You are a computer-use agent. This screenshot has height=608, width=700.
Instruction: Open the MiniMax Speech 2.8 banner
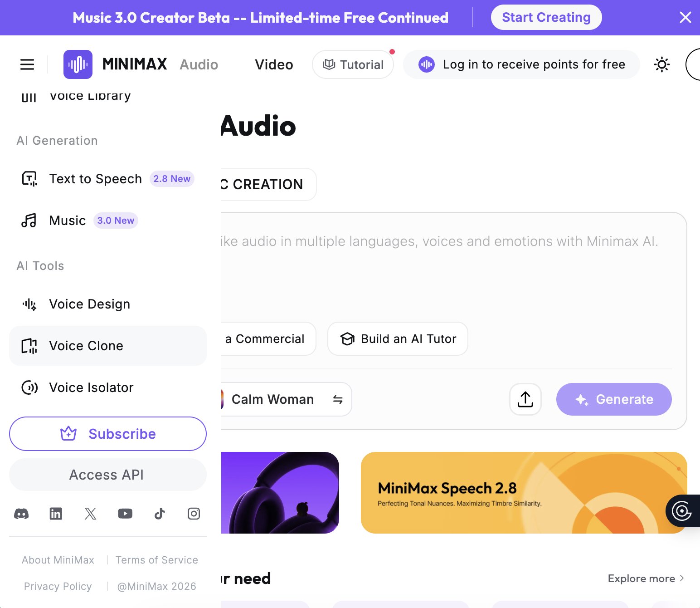tap(524, 493)
